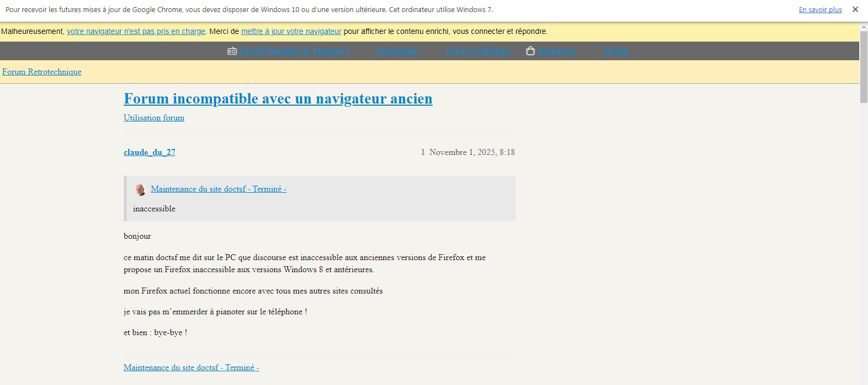This screenshot has width=868, height=385.
Task: Open Doctsf (Modèles & Marques) nav link
Action: (294, 51)
